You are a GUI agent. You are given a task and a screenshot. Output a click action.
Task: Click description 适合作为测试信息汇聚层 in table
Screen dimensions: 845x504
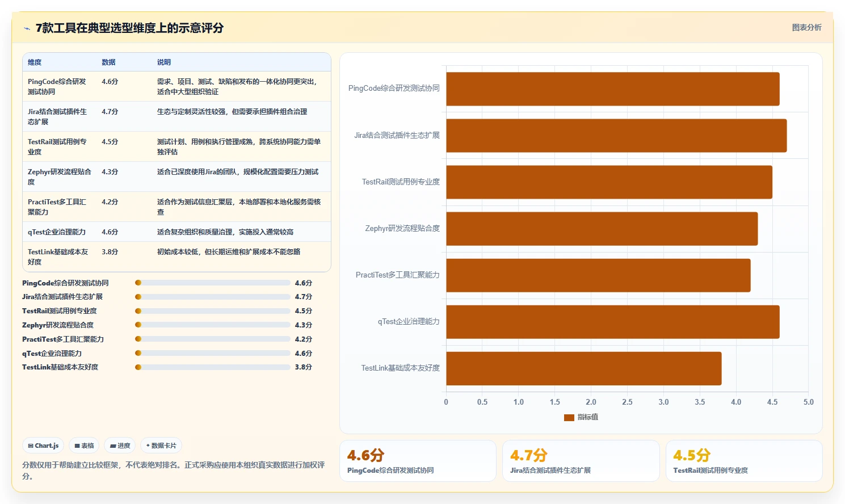[239, 207]
